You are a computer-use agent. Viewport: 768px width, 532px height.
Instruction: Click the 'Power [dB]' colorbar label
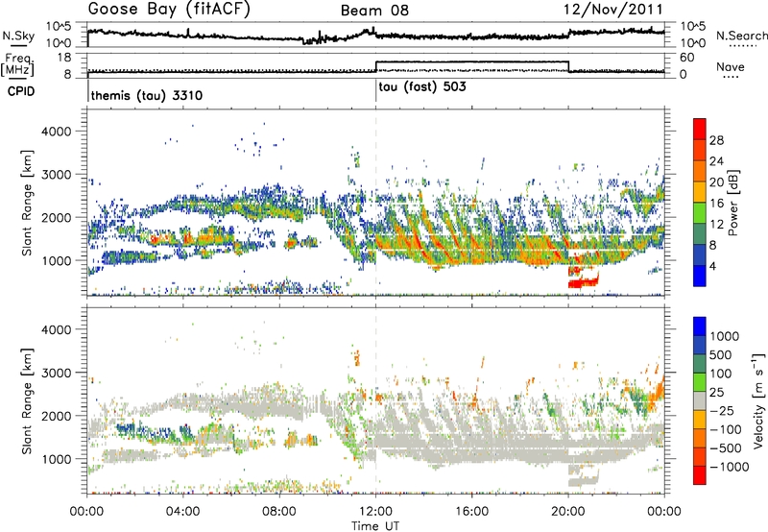[x=732, y=203]
